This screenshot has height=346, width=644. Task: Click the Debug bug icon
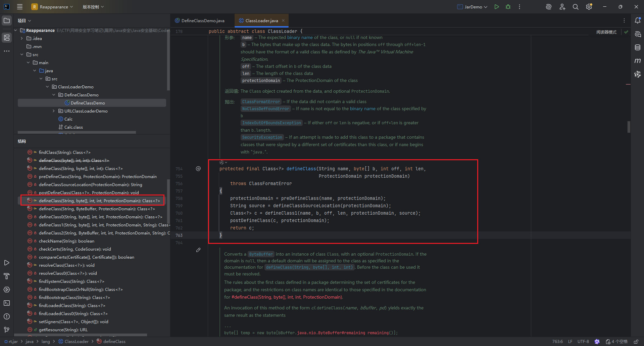tap(508, 7)
